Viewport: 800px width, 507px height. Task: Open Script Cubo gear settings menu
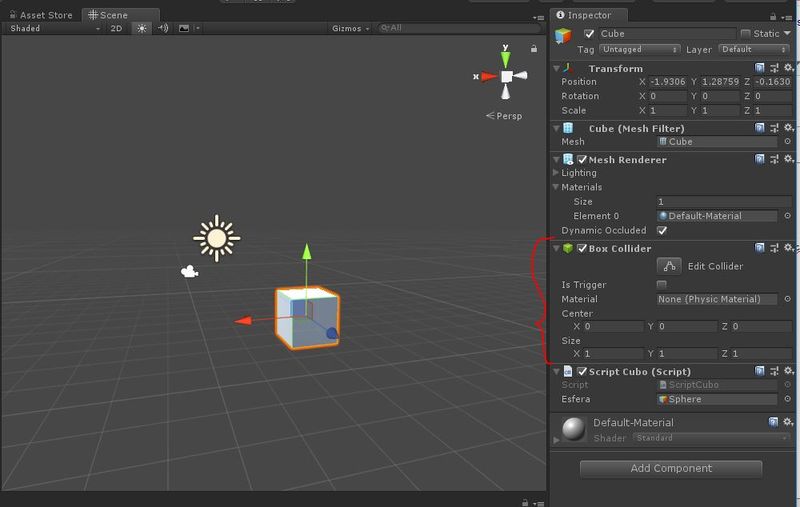coord(788,371)
